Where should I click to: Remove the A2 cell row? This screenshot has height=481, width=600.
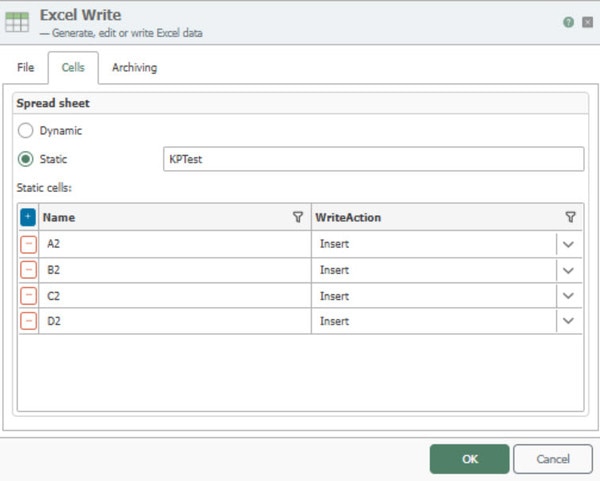tap(29, 244)
